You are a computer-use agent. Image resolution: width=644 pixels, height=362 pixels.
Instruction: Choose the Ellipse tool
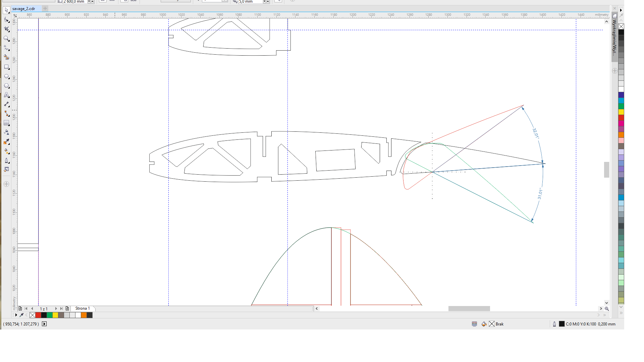coord(6,76)
